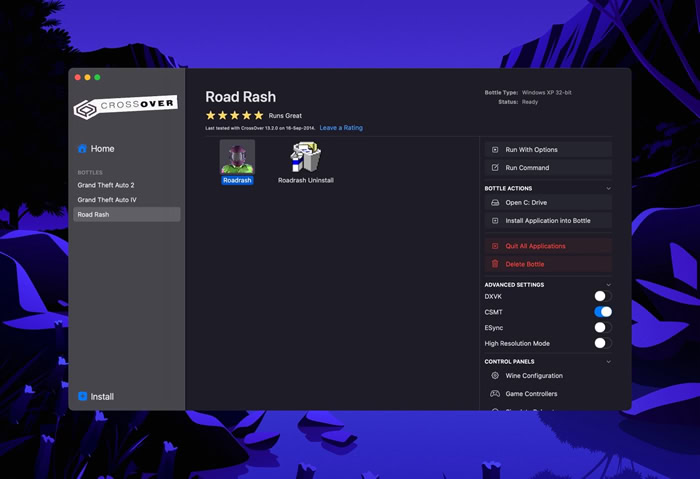Click the Open C: Drive disk icon
The image size is (700, 479).
coord(495,203)
